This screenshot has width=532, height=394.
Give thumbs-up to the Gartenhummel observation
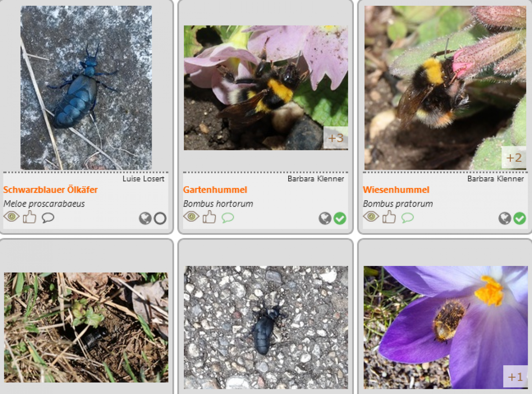pos(210,217)
